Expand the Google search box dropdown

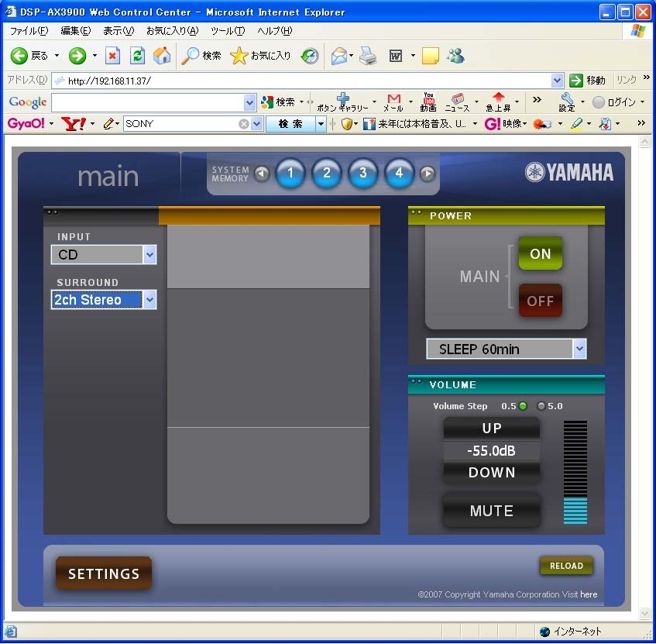tap(249, 102)
